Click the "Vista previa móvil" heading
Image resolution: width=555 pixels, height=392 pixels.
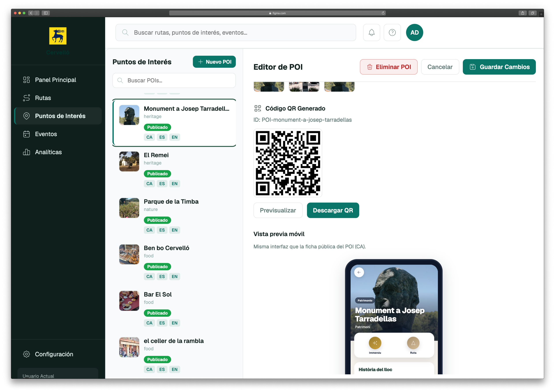(x=279, y=234)
